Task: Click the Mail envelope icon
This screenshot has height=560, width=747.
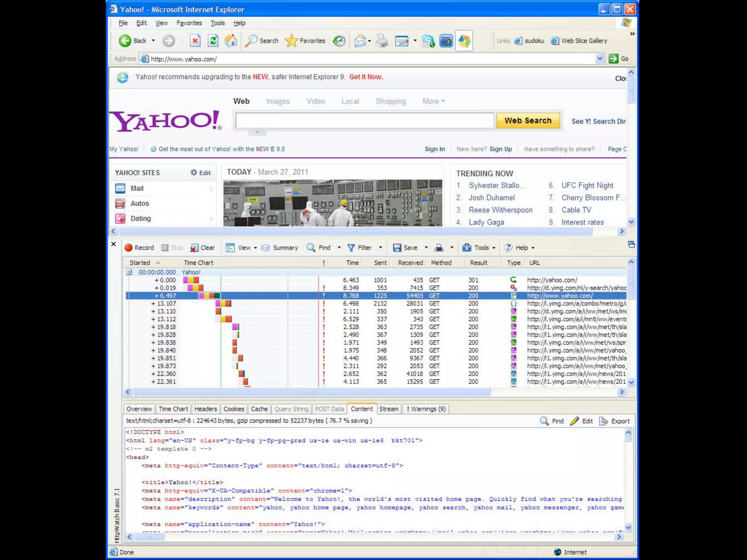Action: (x=360, y=41)
